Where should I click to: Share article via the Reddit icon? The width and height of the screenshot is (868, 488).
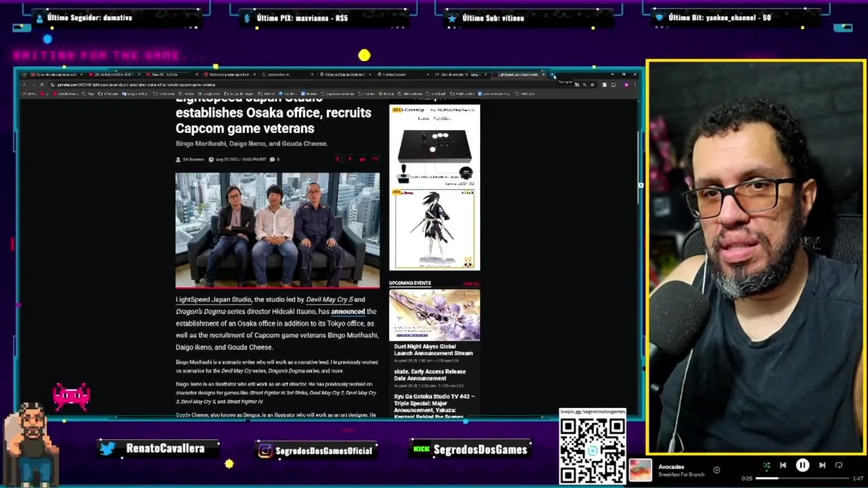(362, 159)
